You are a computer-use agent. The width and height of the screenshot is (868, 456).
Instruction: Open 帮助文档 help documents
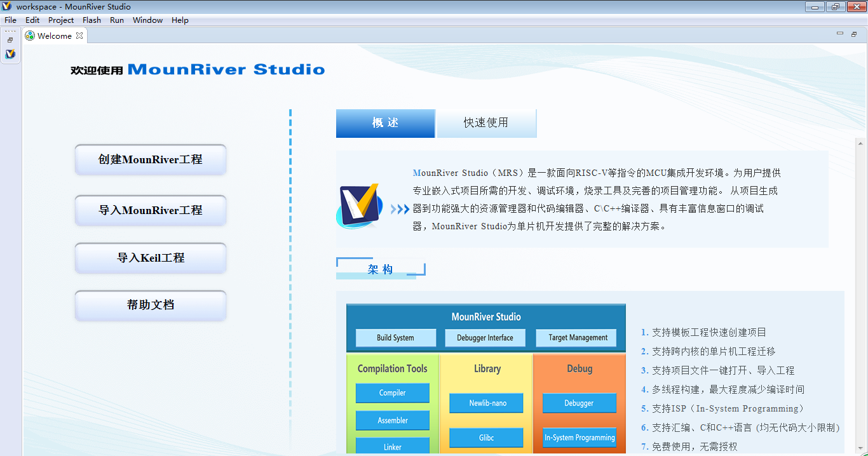click(151, 305)
